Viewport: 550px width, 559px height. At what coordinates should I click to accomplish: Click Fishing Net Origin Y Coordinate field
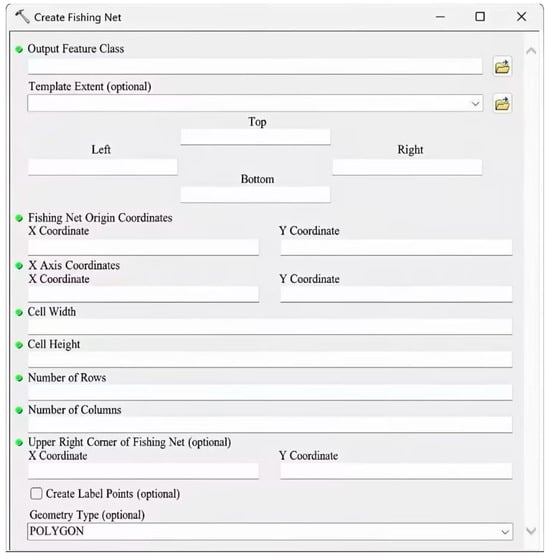[x=396, y=247]
